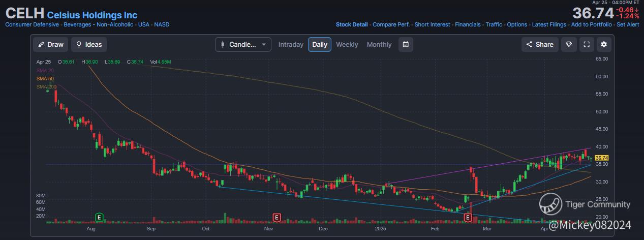Click the NASD exchange link
Image resolution: width=644 pixels, height=240 pixels.
pyautogui.click(x=162, y=24)
